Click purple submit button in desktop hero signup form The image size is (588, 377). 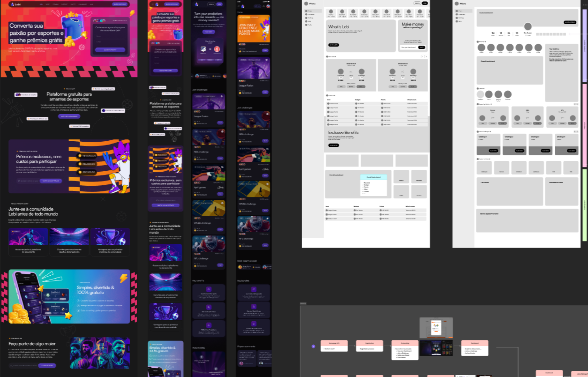coord(110,50)
